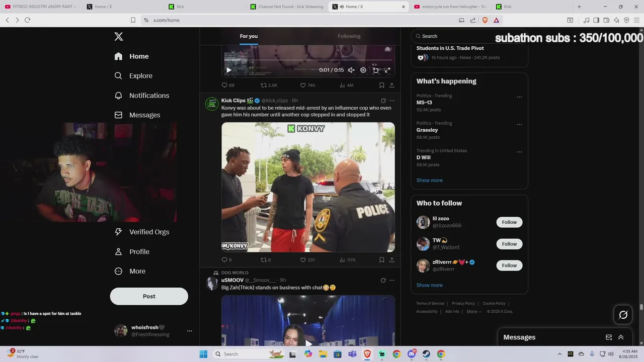Toggle the browser sidebar panel
Image resolution: width=644 pixels, height=362 pixels.
(x=596, y=20)
